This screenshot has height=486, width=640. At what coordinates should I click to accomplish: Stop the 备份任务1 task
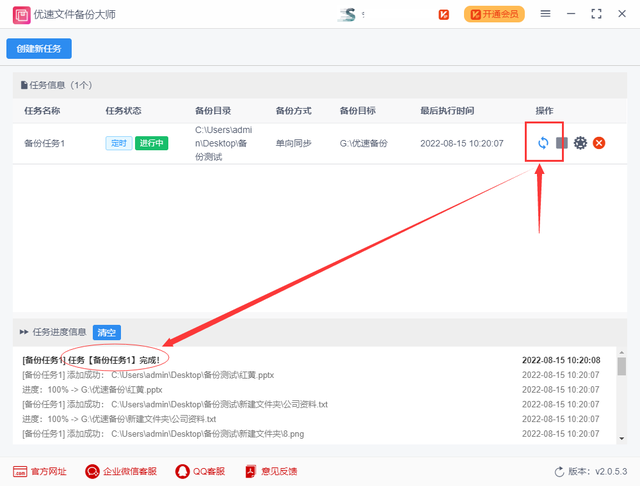562,143
